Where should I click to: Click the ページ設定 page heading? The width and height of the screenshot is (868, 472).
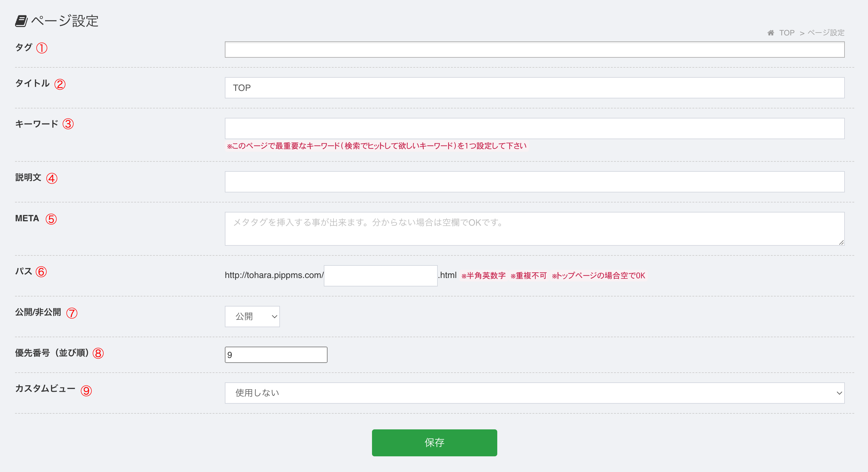[65, 21]
